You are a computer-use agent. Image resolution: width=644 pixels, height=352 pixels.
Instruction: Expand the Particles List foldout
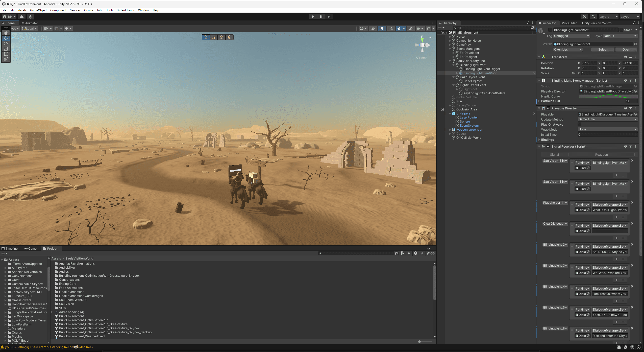pyautogui.click(x=539, y=101)
